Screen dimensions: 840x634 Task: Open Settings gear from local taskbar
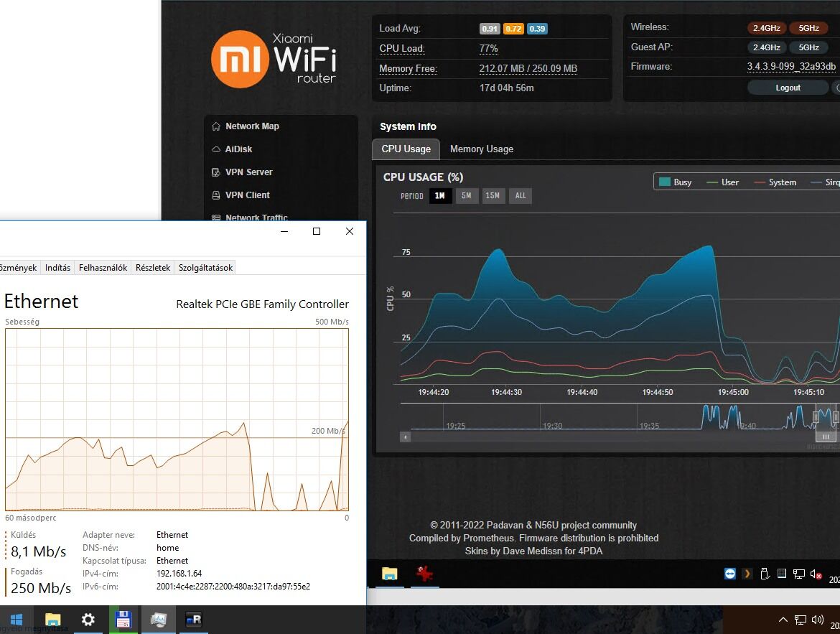88,620
